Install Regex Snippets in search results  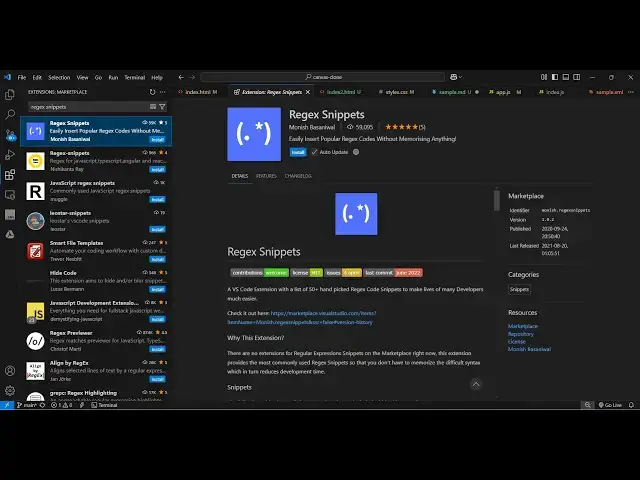click(x=158, y=140)
